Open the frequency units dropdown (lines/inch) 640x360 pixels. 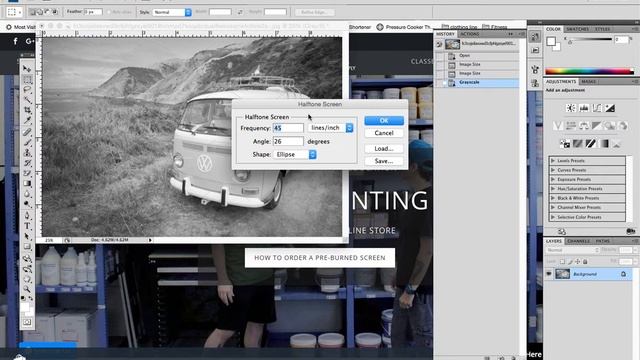point(331,128)
